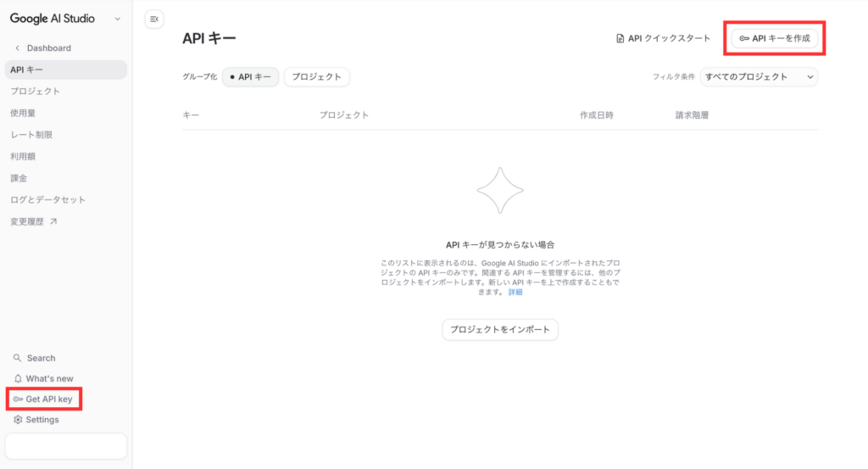Viewport: 868px width, 469px height.
Task: Click the magnifier icon beside Search
Action: click(x=17, y=358)
